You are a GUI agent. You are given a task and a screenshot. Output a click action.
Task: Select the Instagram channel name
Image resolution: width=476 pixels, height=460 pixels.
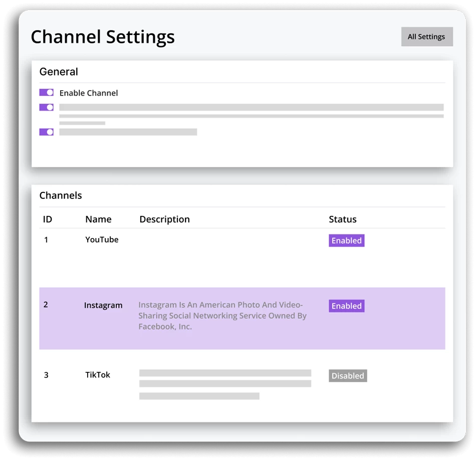[x=103, y=305]
